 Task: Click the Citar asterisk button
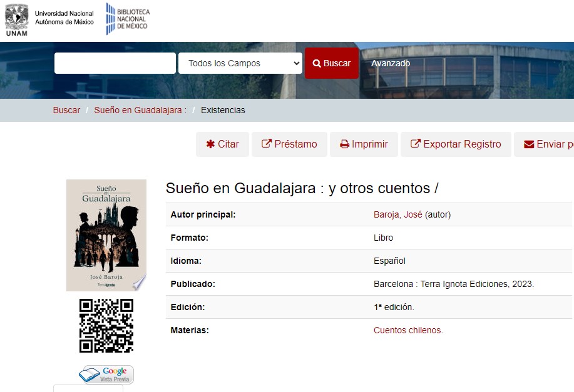[222, 144]
